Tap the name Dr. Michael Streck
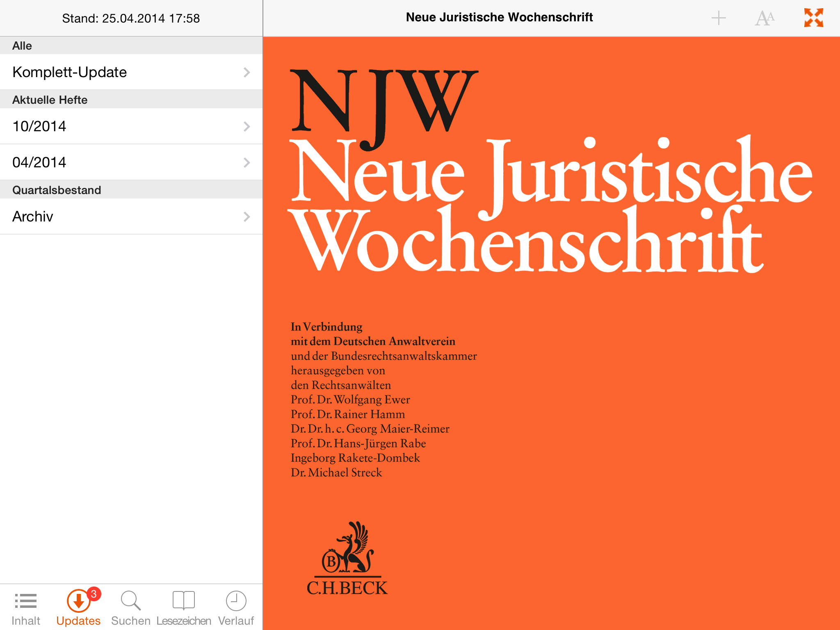Viewport: 840px width, 630px height. [336, 472]
